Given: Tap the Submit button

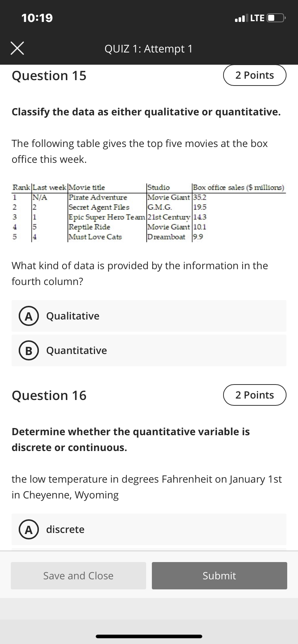Looking at the screenshot, I should click(220, 576).
